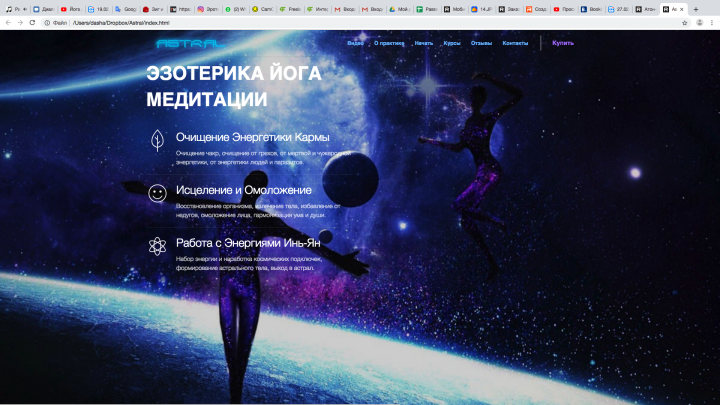Open the Chrome profile avatar
This screenshot has height=405, width=720.
point(699,22)
